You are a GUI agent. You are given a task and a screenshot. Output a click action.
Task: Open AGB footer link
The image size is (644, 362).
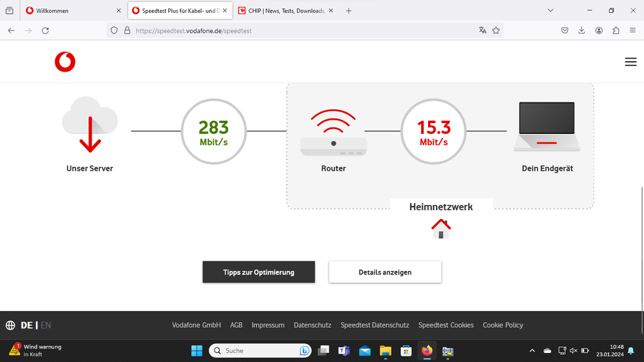coord(236,325)
